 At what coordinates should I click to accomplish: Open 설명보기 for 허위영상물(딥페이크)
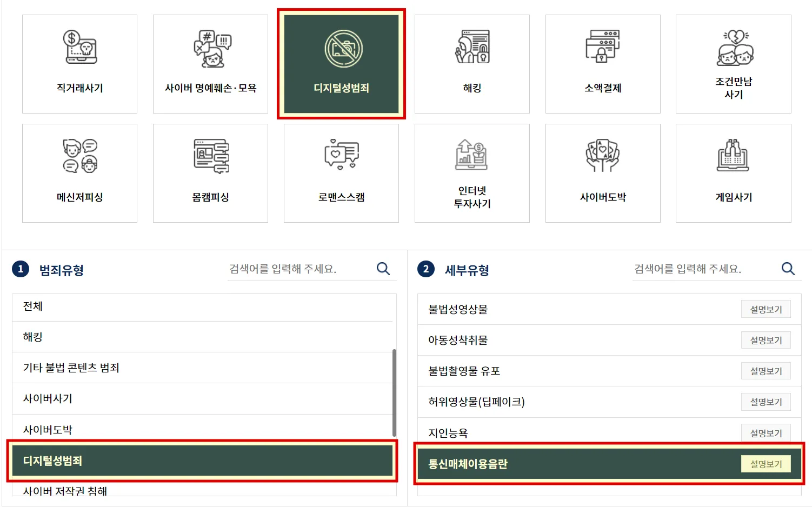pyautogui.click(x=766, y=402)
